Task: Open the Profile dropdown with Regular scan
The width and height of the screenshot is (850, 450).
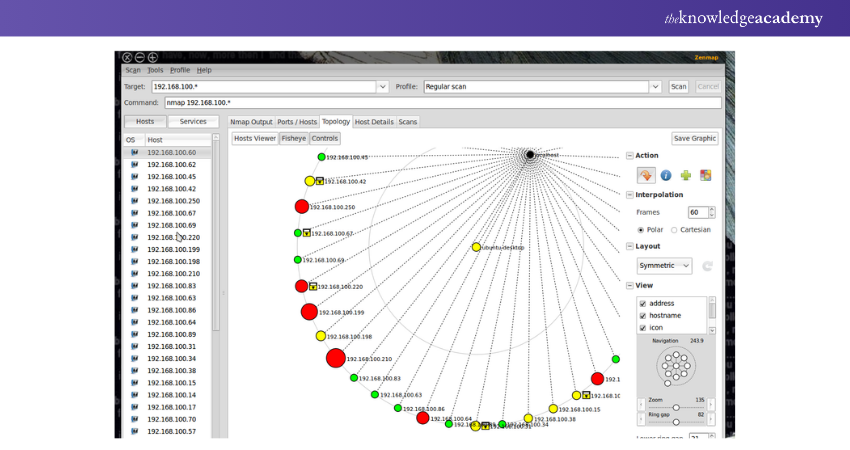Action: click(656, 87)
